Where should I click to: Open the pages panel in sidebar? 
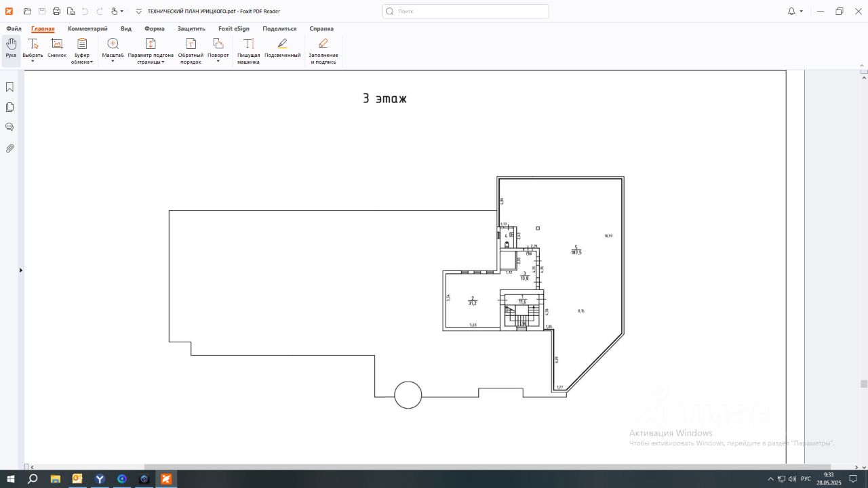coord(10,107)
